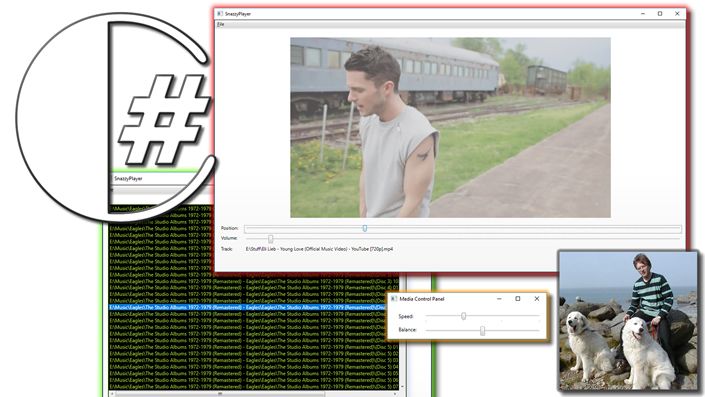This screenshot has width=705, height=397.
Task: Minimize the SnazzyPlayer video window
Action: (x=643, y=14)
